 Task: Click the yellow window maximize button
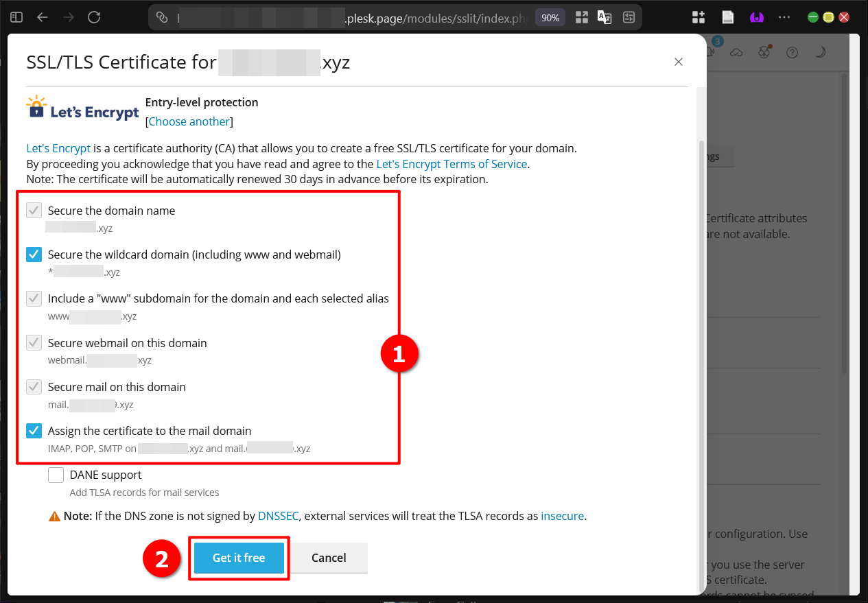(x=829, y=17)
